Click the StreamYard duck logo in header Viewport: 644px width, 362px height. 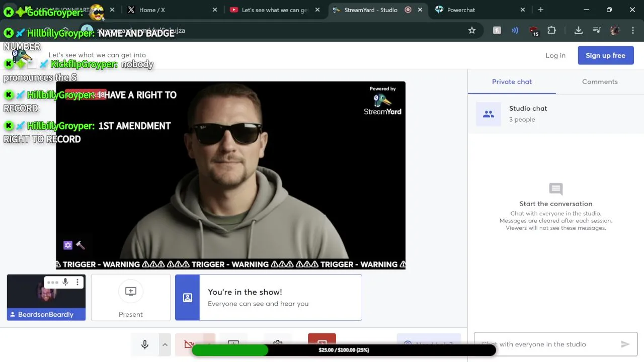[x=22, y=56]
